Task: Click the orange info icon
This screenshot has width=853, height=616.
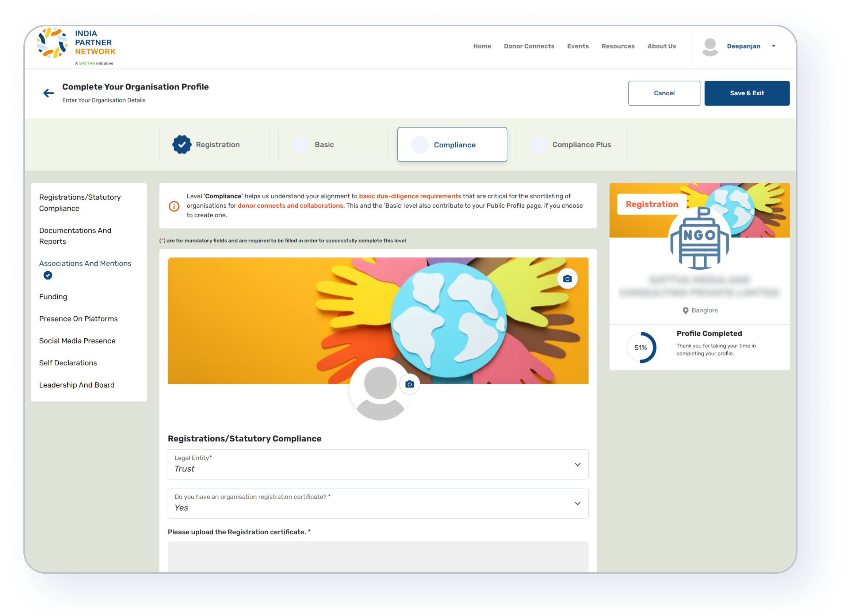Action: point(174,206)
